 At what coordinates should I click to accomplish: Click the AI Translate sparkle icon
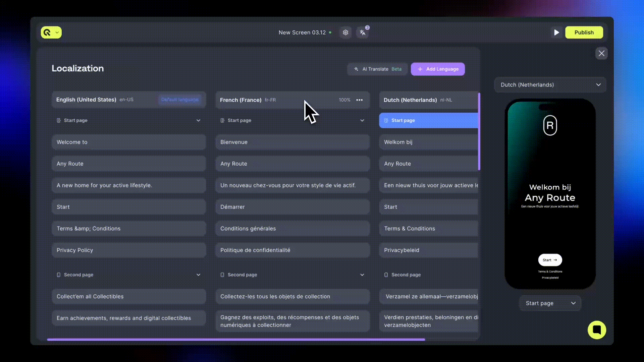(356, 69)
